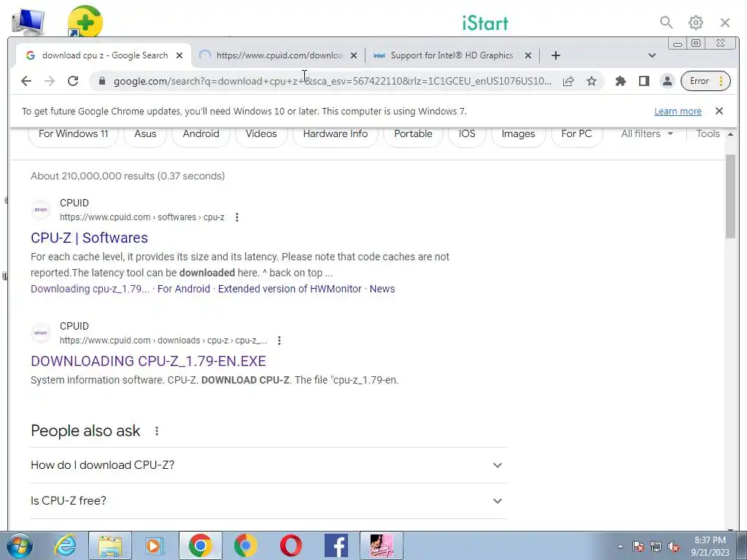Select the For PC filter chip

[x=576, y=134]
